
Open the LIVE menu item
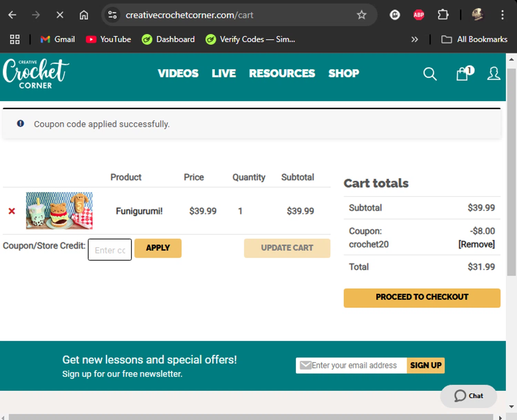[224, 73]
